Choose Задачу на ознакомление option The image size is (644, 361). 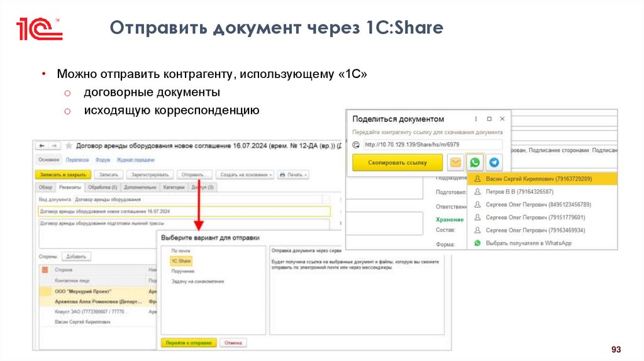197,282
